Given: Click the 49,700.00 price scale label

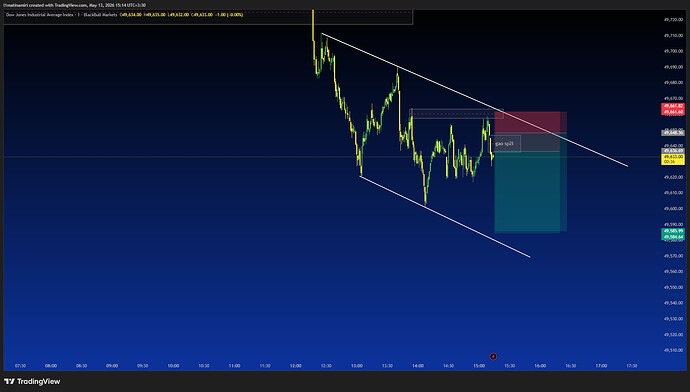Looking at the screenshot, I should (x=673, y=51).
